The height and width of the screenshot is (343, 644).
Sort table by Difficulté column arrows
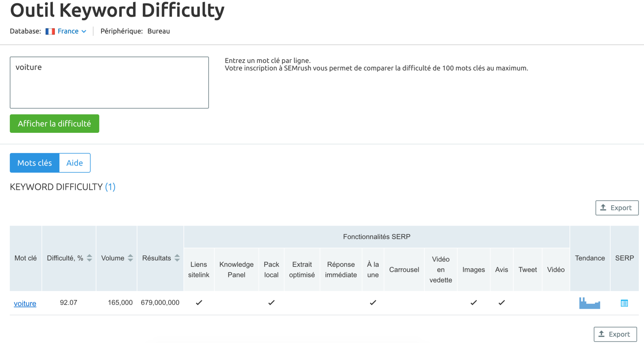point(90,258)
